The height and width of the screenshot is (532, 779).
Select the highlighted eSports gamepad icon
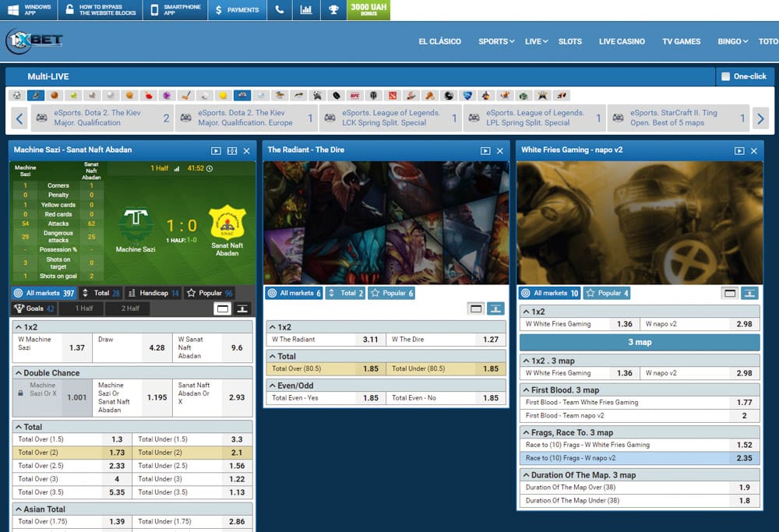pyautogui.click(x=242, y=95)
